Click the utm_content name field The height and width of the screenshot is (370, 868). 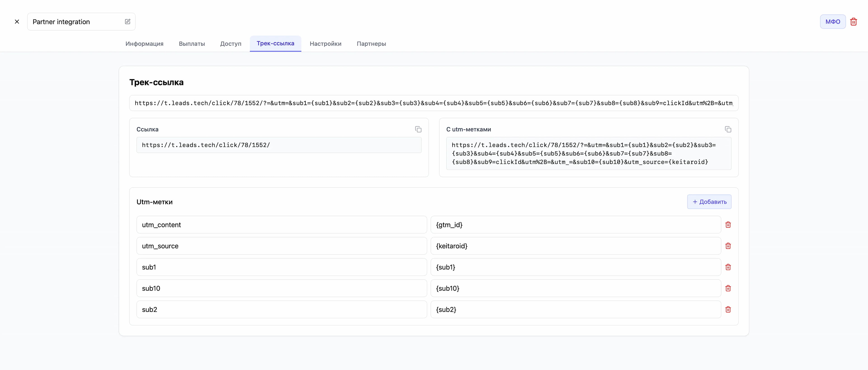[281, 225]
